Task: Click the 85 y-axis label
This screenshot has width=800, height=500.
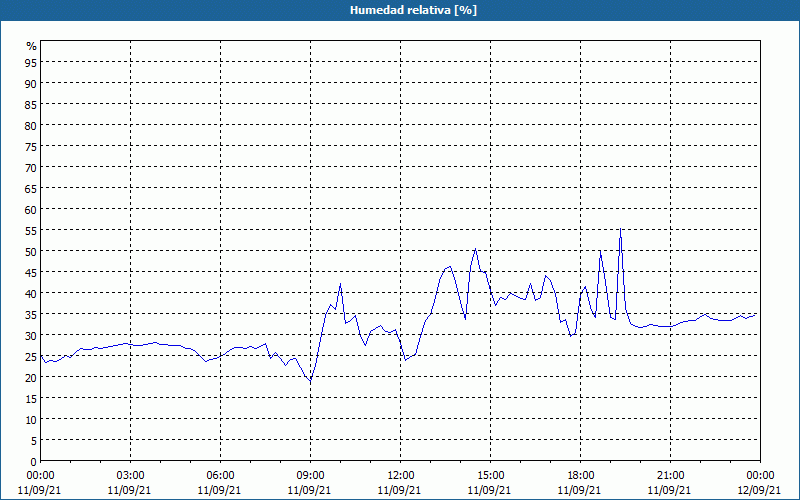Action: tap(31, 104)
